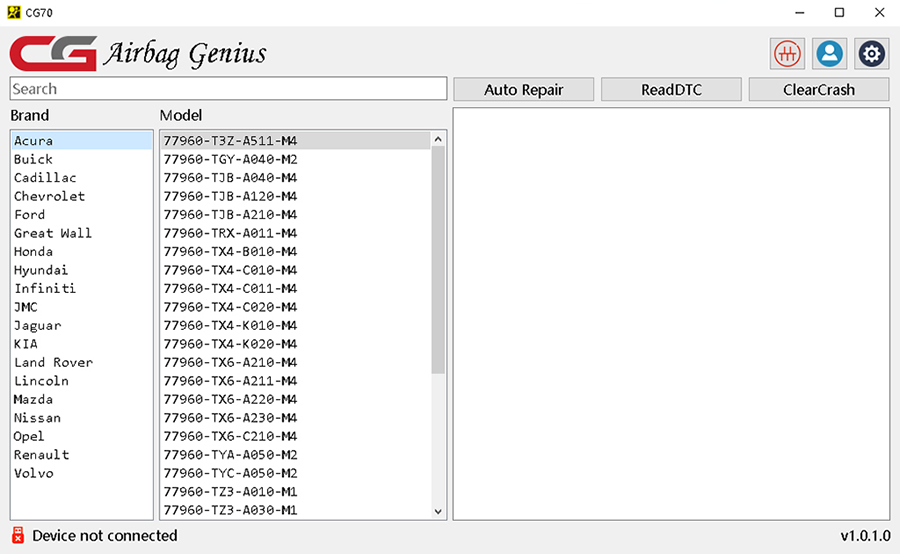Select Opel brand
Screen dimensions: 900x554
pos(82,436)
